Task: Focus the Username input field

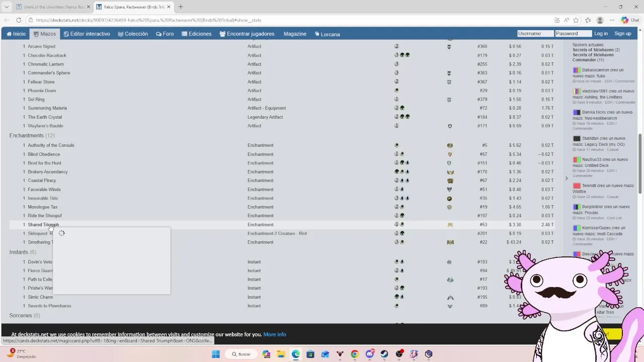Action: (535, 34)
